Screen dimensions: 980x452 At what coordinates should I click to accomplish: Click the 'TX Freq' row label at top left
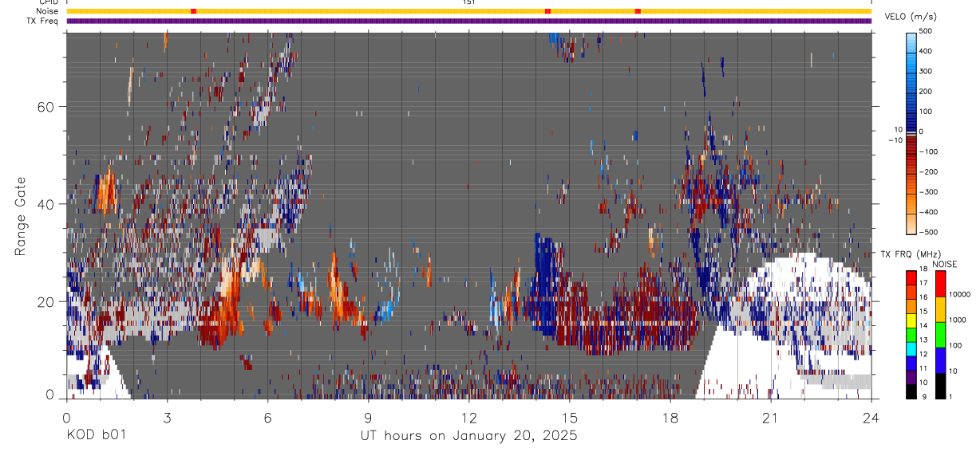43,21
